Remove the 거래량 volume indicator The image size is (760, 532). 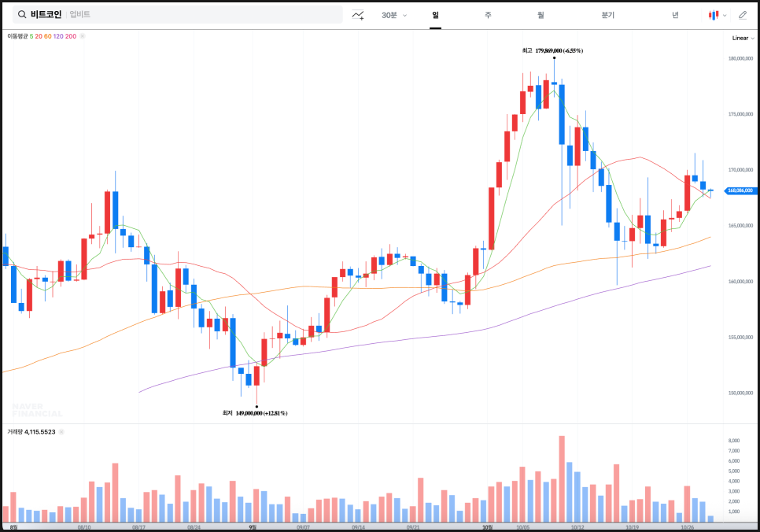(x=62, y=431)
